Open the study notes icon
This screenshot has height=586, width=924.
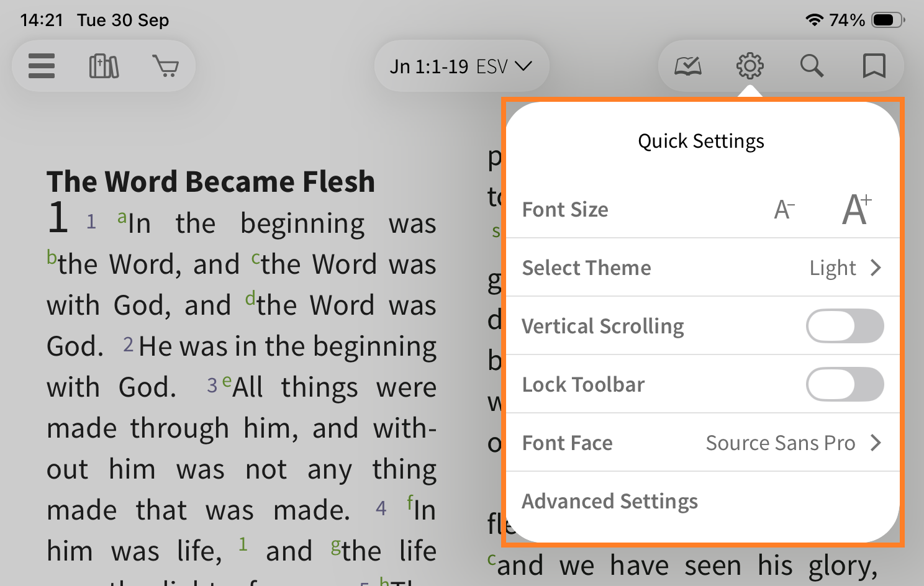(688, 66)
